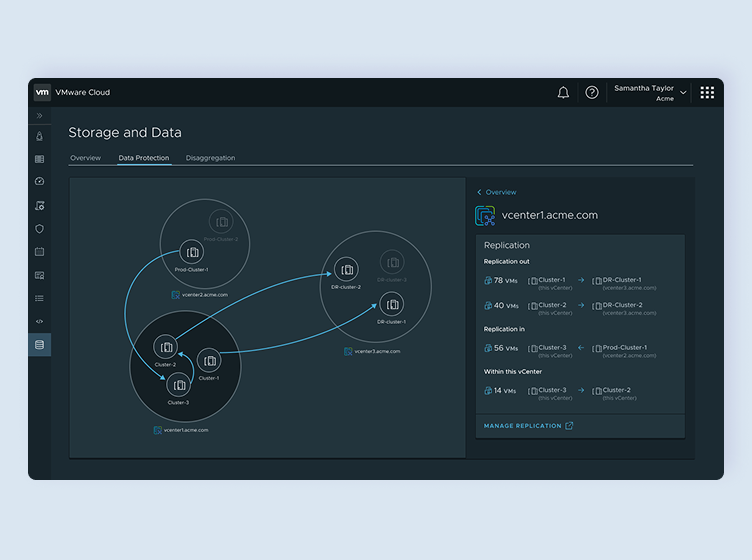Switch to the Data Protection tab
Image resolution: width=752 pixels, height=560 pixels.
pos(144,158)
